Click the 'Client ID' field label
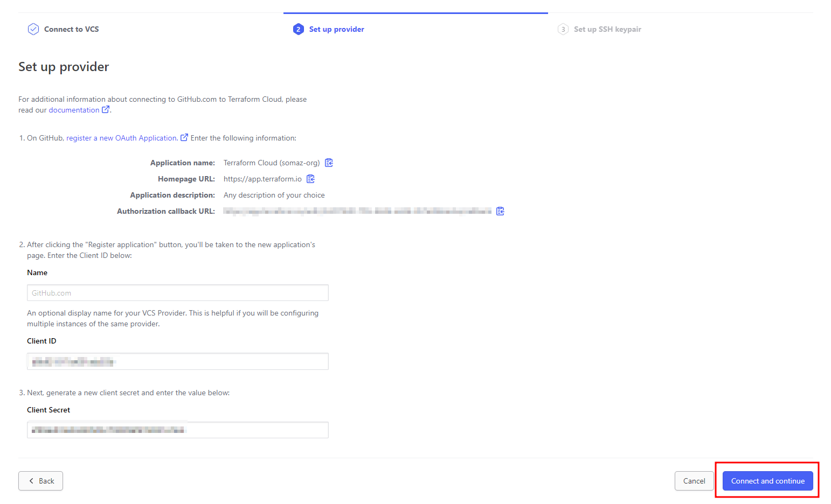This screenshot has width=831, height=504. coord(41,341)
